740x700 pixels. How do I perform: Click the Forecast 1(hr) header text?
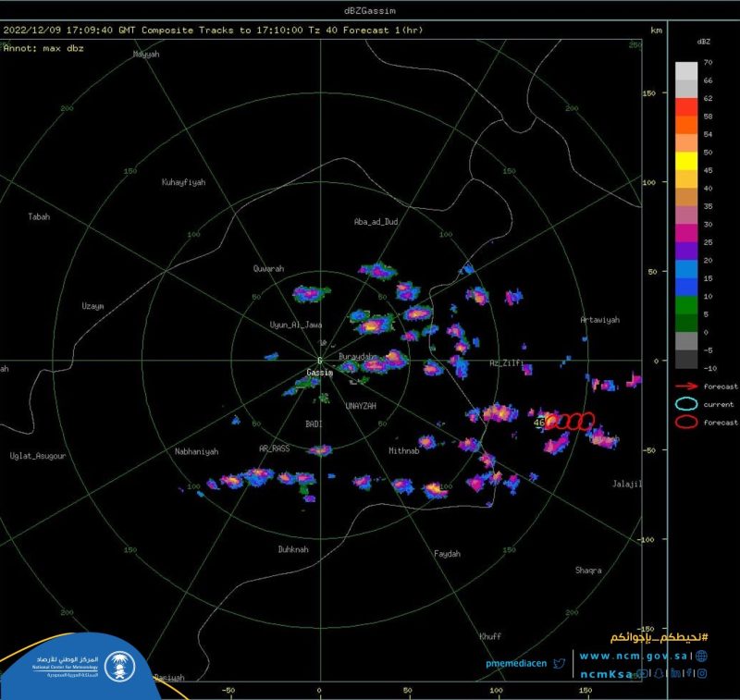[x=382, y=31]
